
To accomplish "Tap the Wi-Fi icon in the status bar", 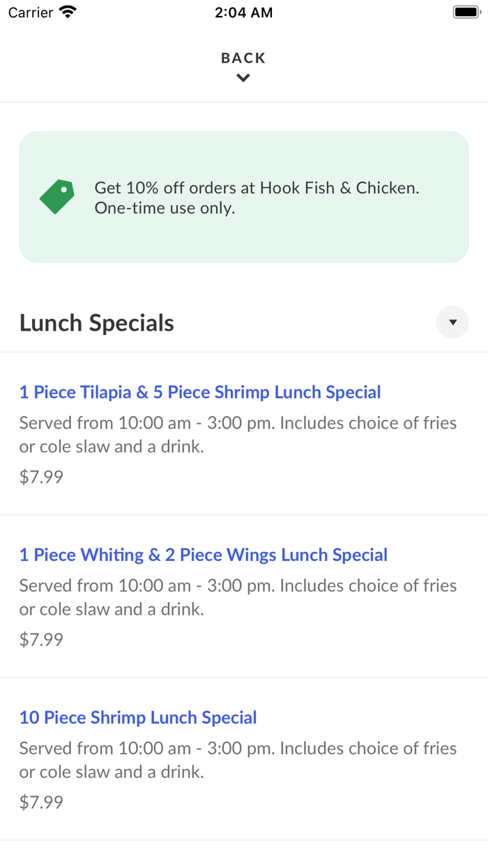I will click(x=67, y=11).
